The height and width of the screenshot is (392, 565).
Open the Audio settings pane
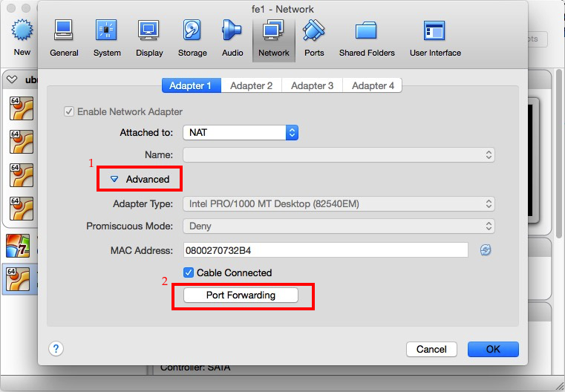coord(232,37)
